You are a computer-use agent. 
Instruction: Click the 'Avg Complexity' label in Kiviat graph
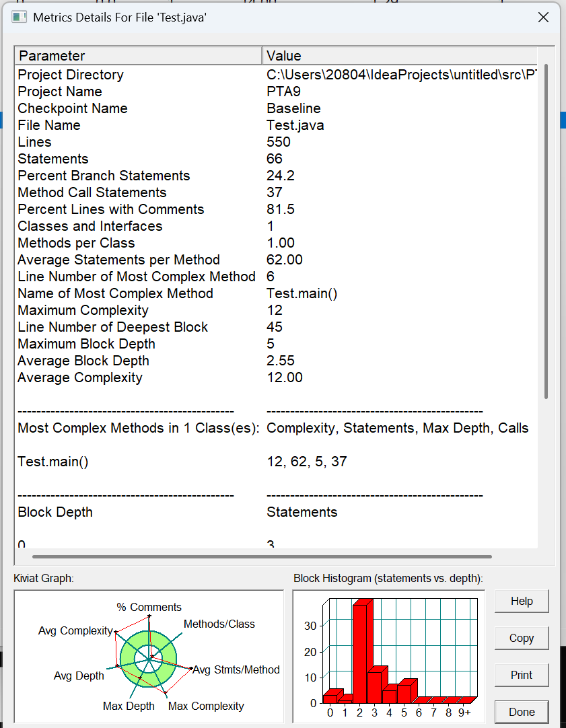coord(75,631)
